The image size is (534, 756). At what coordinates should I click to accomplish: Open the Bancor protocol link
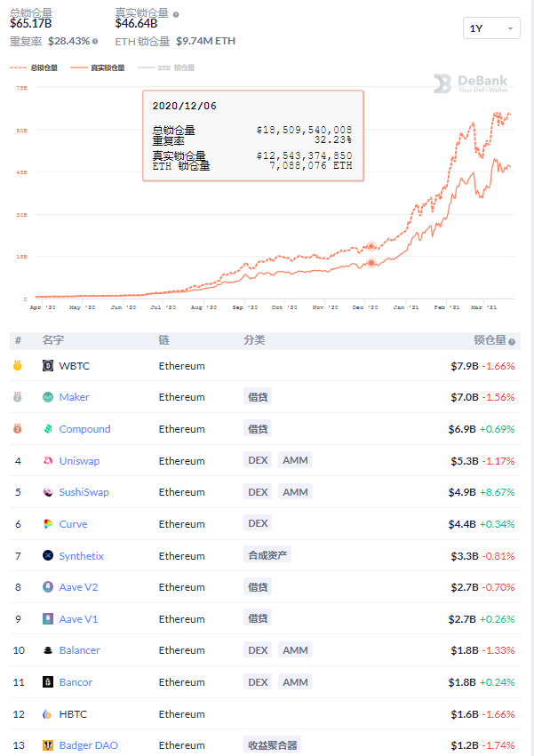click(x=76, y=682)
